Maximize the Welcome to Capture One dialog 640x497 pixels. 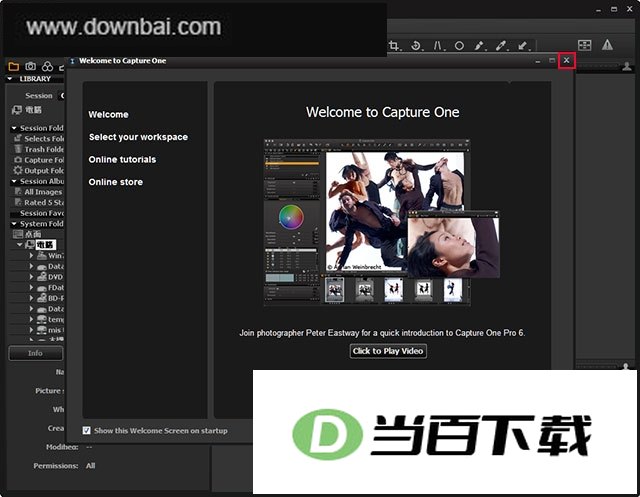coord(552,60)
